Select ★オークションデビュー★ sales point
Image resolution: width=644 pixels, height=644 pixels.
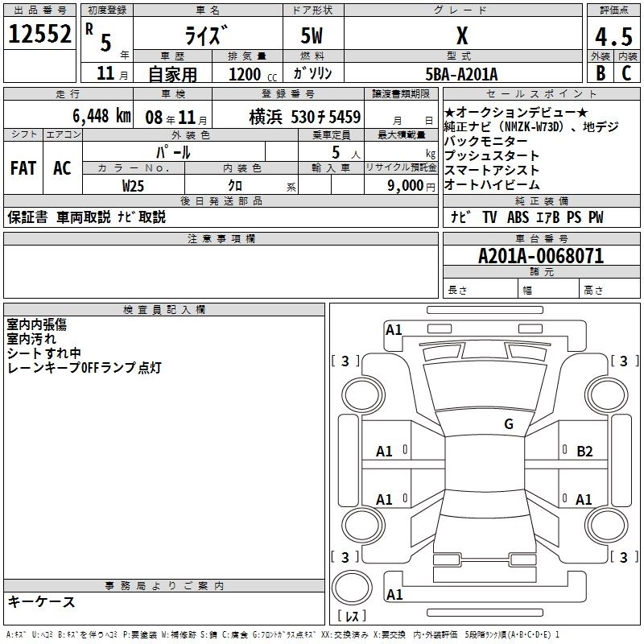516,112
